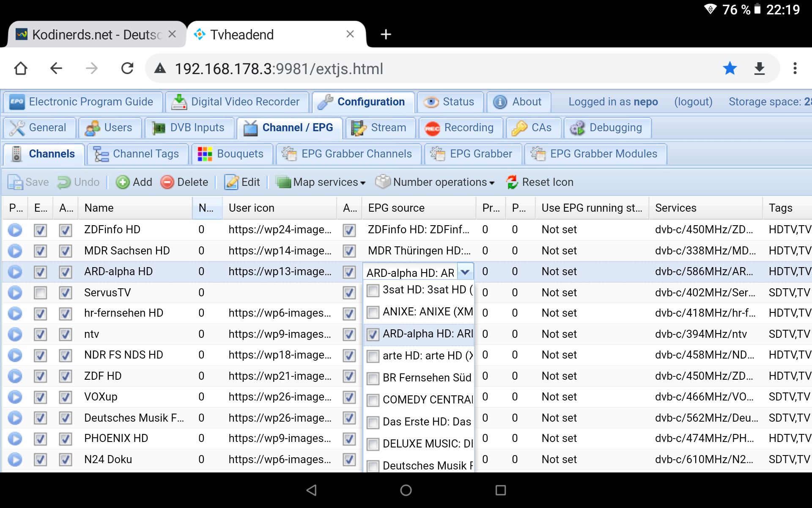Toggle ZDFinfo HD Enabled checkbox
Viewport: 812px width, 508px height.
coord(40,230)
